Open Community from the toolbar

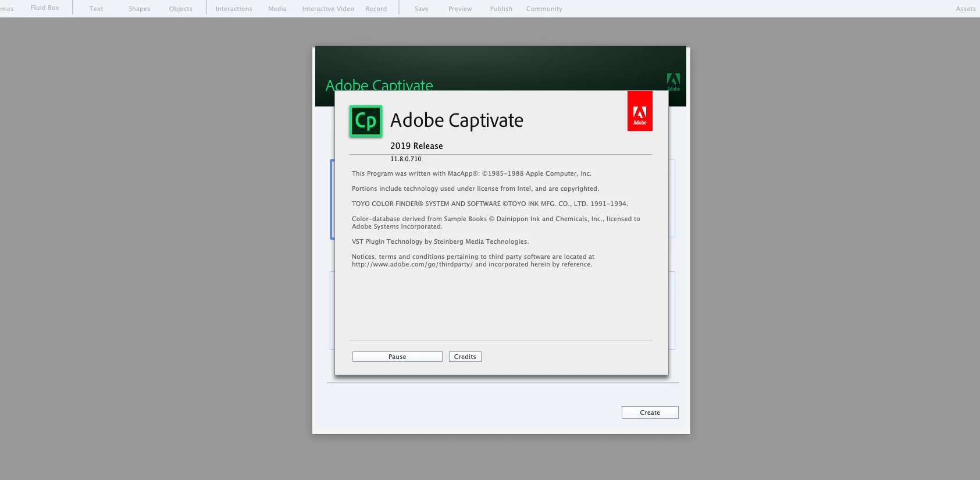click(x=544, y=9)
